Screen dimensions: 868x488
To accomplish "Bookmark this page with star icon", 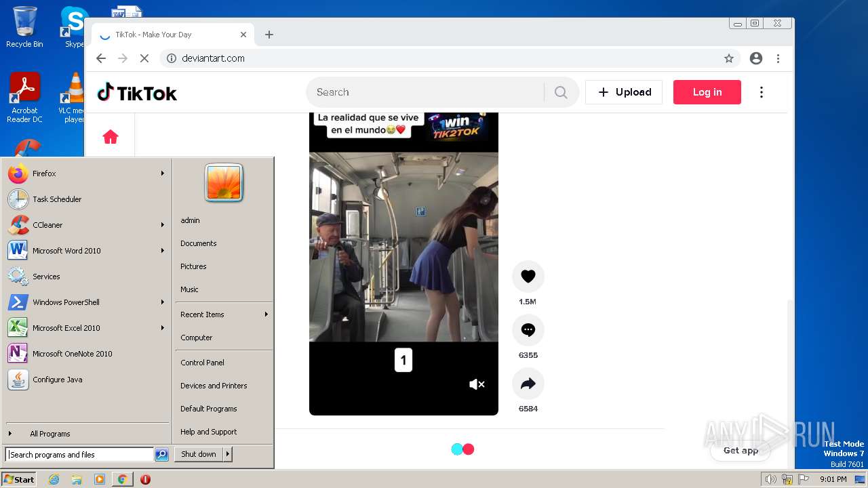I will tap(729, 58).
